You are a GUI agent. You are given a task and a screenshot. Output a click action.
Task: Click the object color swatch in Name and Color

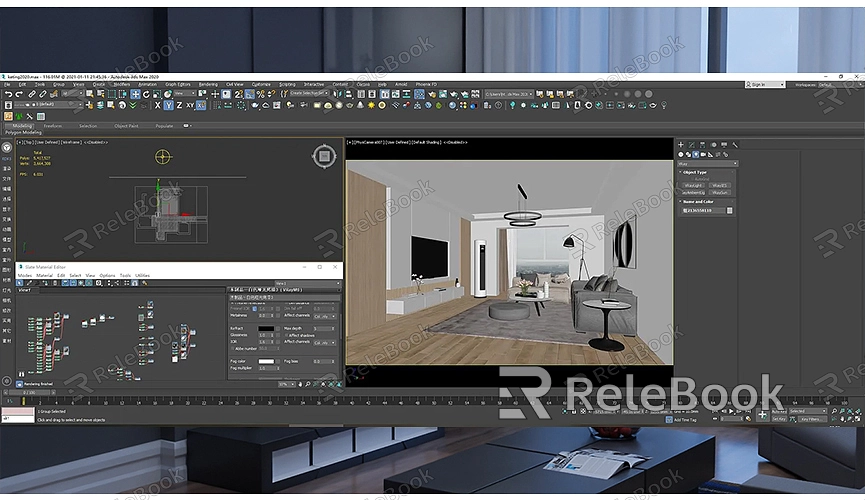729,210
